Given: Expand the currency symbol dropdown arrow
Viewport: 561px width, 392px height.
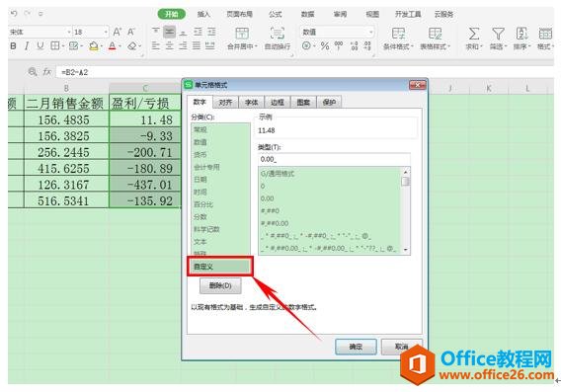Looking at the screenshot, I should (x=314, y=46).
